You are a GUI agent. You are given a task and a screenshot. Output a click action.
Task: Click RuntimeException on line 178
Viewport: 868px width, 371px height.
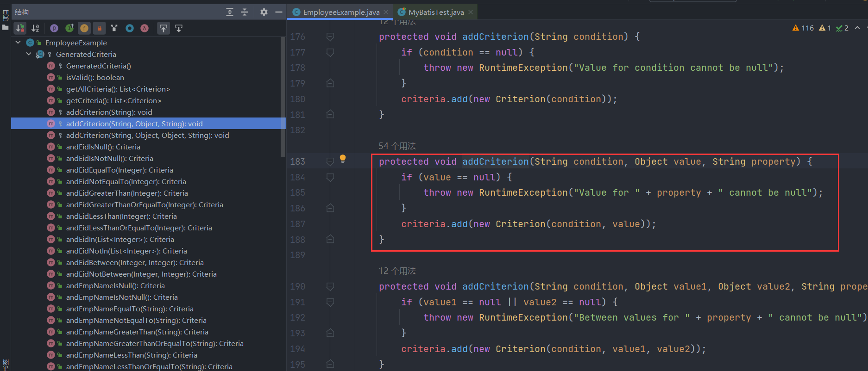(523, 68)
